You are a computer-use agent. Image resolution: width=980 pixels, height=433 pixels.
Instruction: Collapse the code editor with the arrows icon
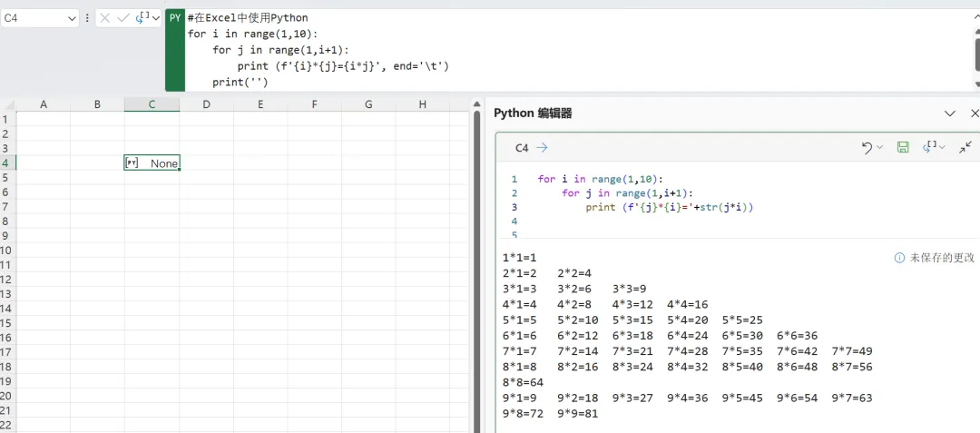pos(965,147)
